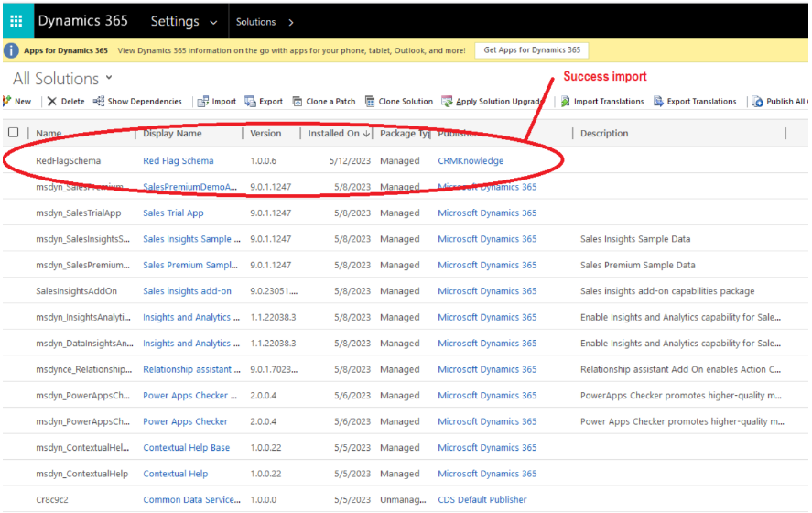
Task: Expand the Settings dropdown arrow
Action: coord(213,22)
